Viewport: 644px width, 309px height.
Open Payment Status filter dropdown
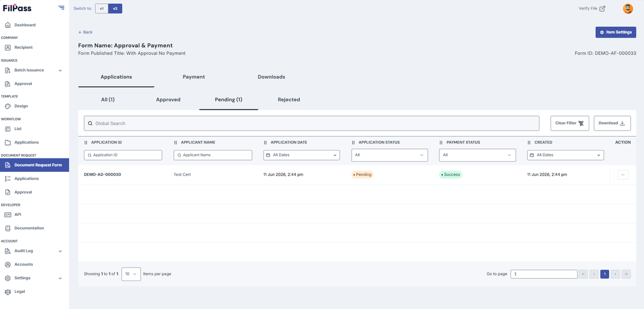[478, 155]
